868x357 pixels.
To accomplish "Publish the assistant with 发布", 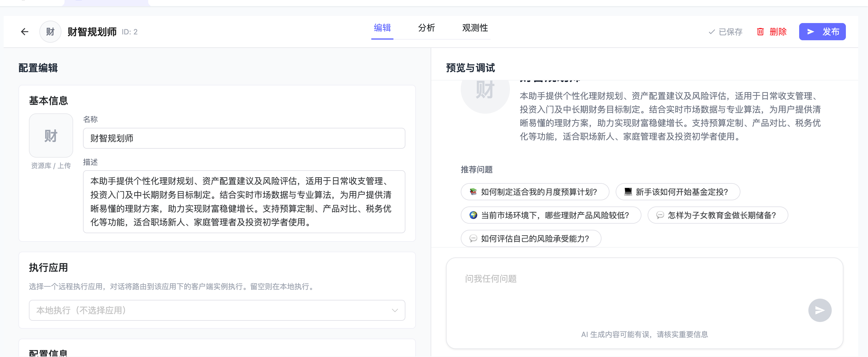I will [822, 32].
